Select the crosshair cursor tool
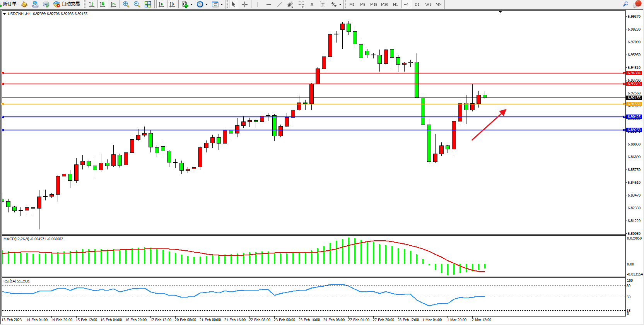This screenshot has width=644, height=325. pos(244,4)
